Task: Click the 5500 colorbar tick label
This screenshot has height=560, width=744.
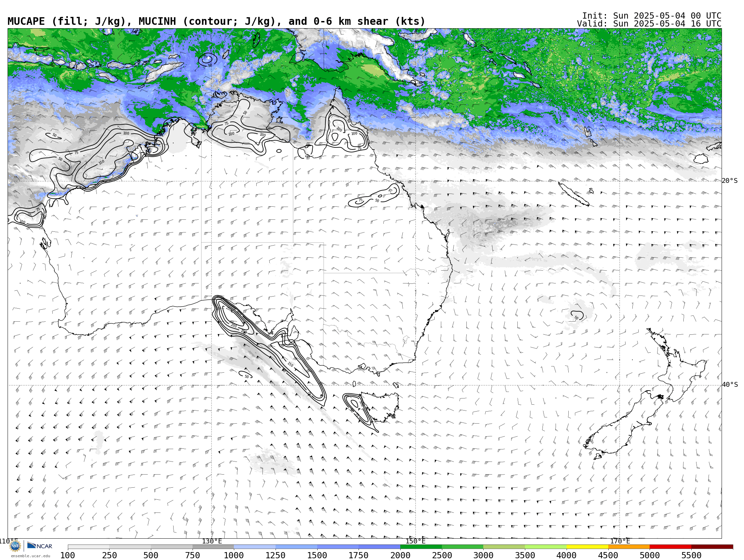Action: point(691,556)
